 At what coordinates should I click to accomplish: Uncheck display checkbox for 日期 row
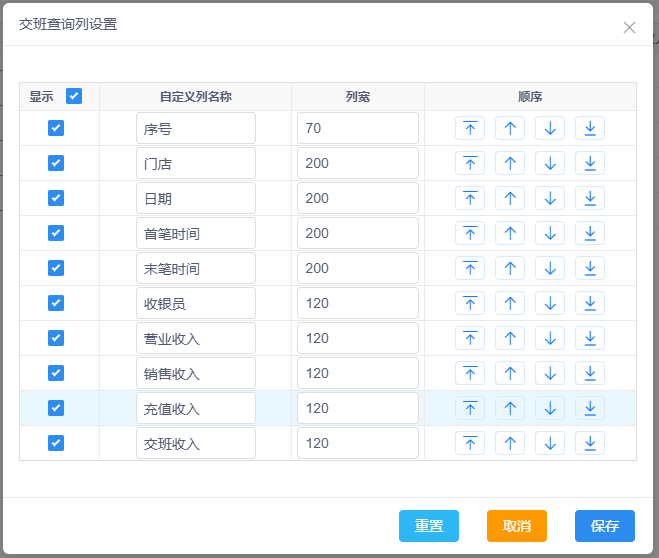coord(56,198)
